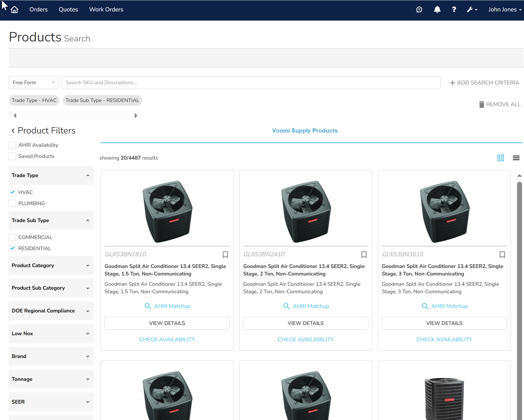Open the Quotes menu

tap(68, 10)
